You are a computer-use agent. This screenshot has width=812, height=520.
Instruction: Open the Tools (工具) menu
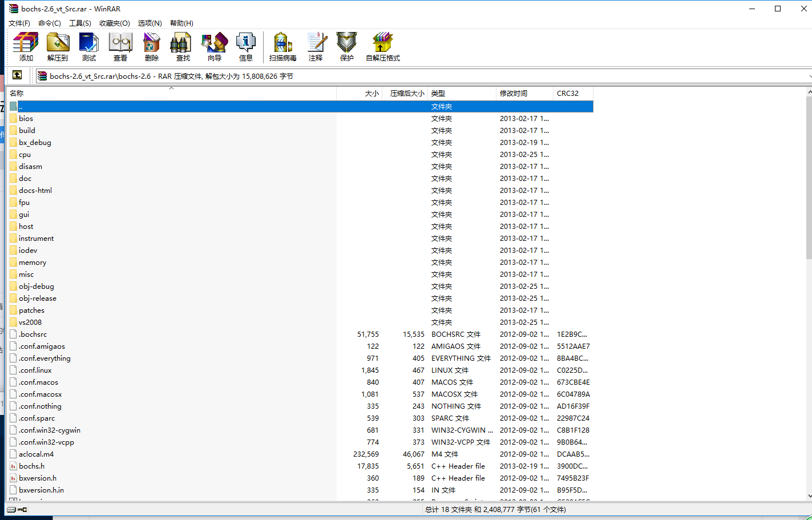tap(80, 23)
